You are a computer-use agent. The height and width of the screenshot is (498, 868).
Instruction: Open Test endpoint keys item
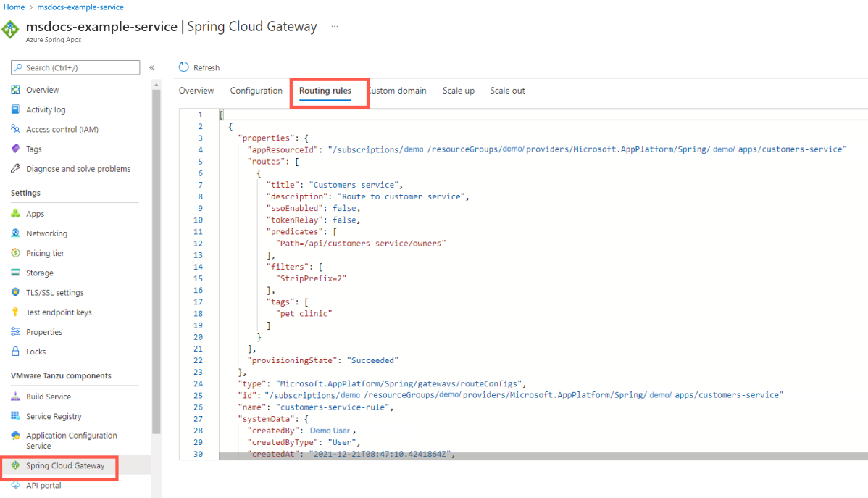pyautogui.click(x=58, y=312)
